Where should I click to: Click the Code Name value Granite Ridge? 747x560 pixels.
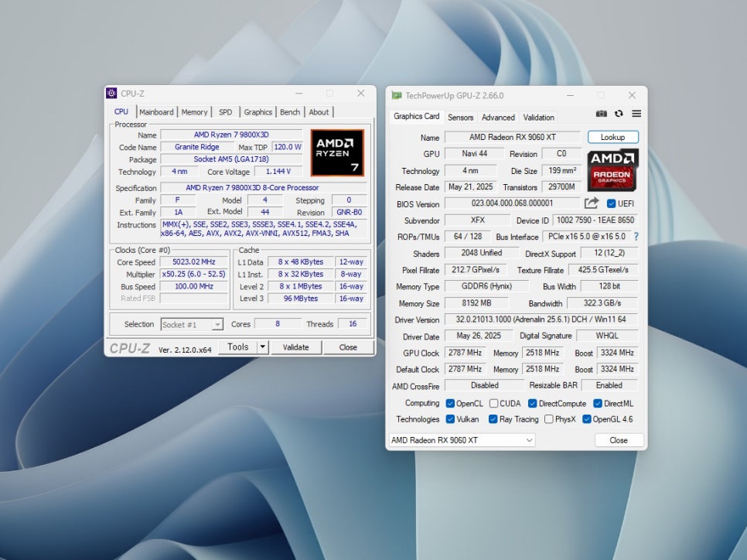pos(196,147)
